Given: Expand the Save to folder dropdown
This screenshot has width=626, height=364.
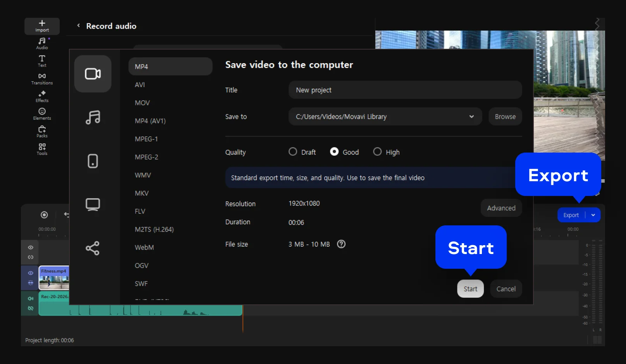Looking at the screenshot, I should pyautogui.click(x=471, y=117).
